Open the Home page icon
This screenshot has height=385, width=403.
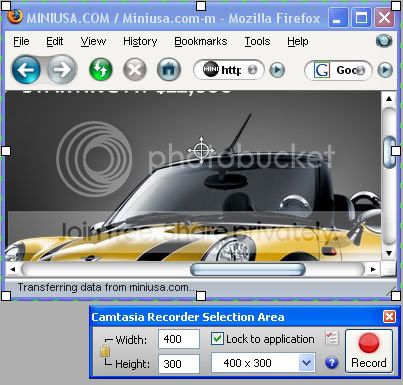[x=169, y=70]
